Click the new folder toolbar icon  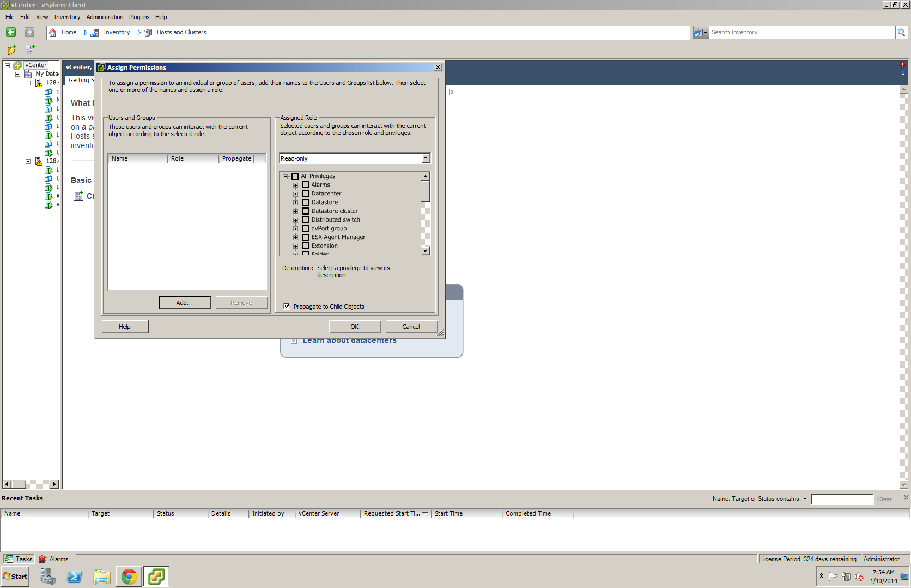click(12, 50)
